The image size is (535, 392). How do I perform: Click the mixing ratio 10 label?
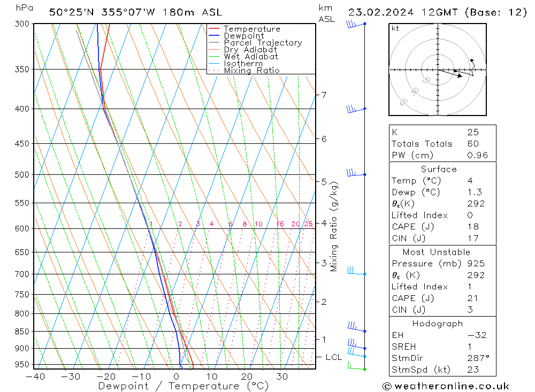tap(258, 224)
